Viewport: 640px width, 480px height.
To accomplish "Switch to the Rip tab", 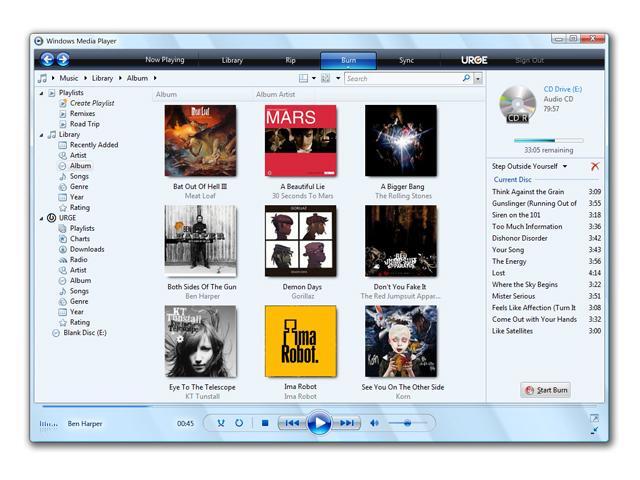I will coord(290,60).
